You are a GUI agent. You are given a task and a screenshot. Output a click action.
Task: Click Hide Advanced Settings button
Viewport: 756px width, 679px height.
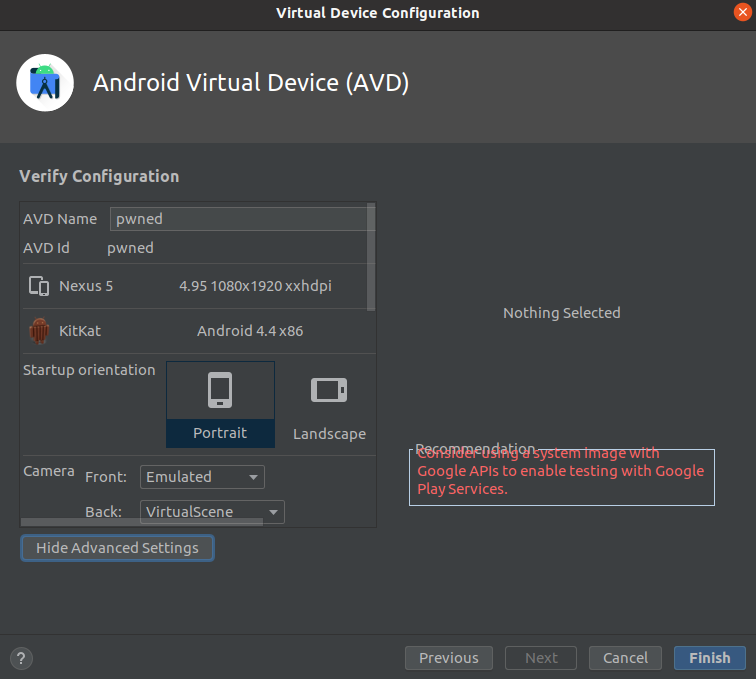click(117, 548)
